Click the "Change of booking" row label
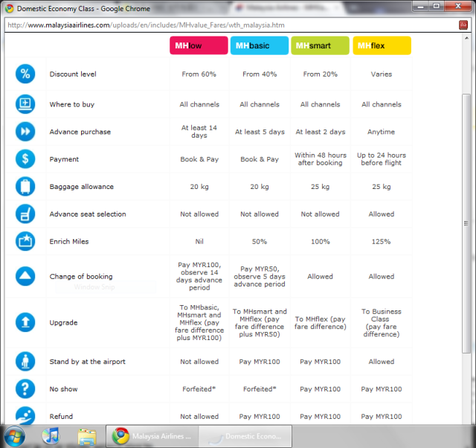This screenshot has width=476, height=448. tap(81, 276)
